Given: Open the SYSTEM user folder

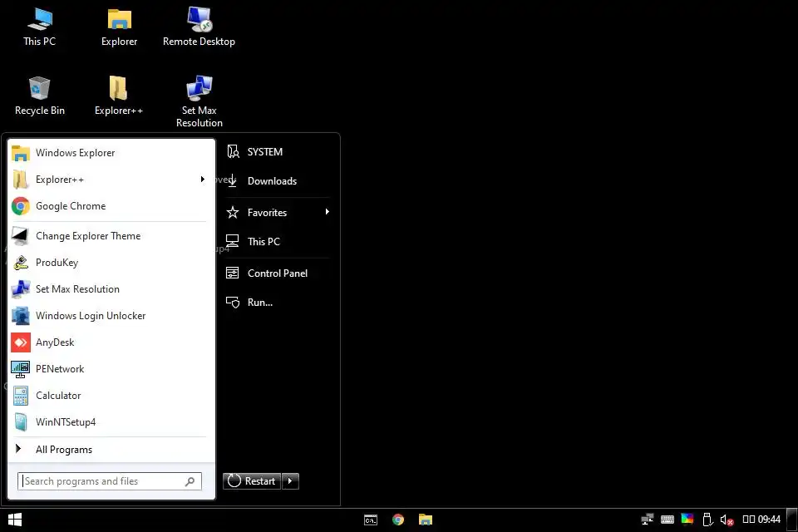Looking at the screenshot, I should [278, 152].
